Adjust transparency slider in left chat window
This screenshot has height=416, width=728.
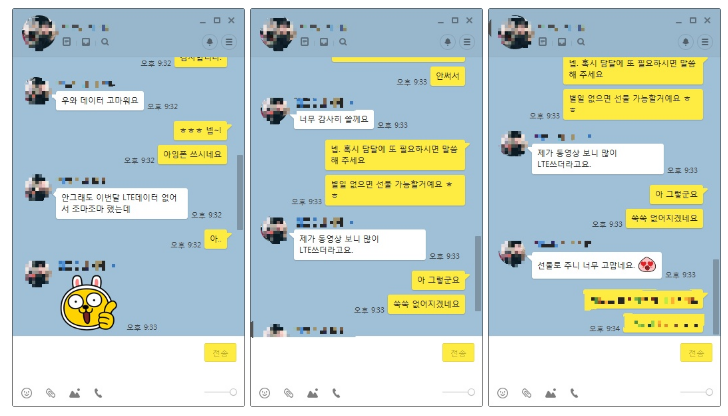[x=221, y=392]
